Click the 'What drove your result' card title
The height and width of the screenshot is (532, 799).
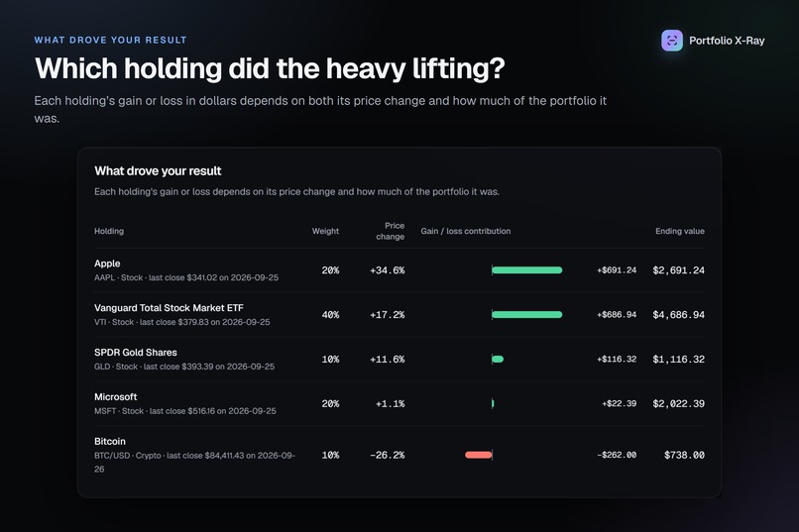click(x=158, y=171)
